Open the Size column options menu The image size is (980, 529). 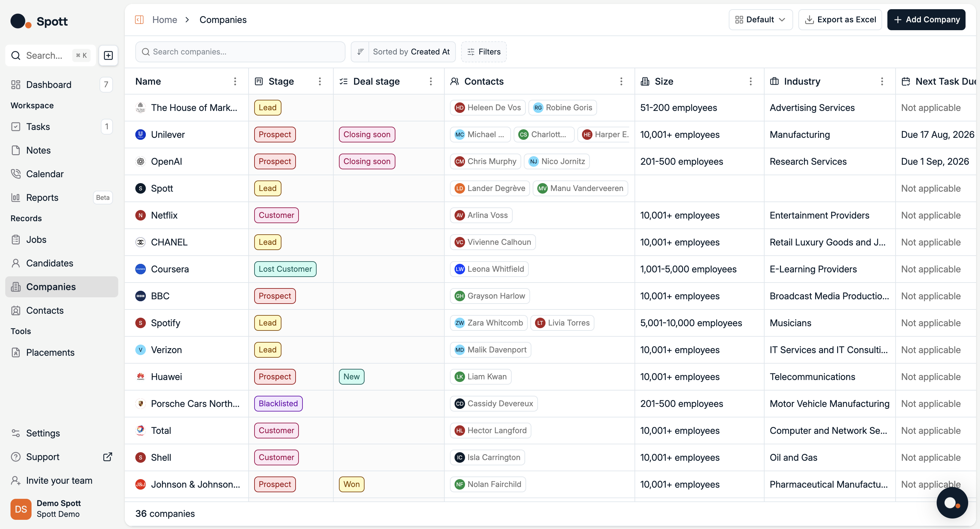click(750, 81)
